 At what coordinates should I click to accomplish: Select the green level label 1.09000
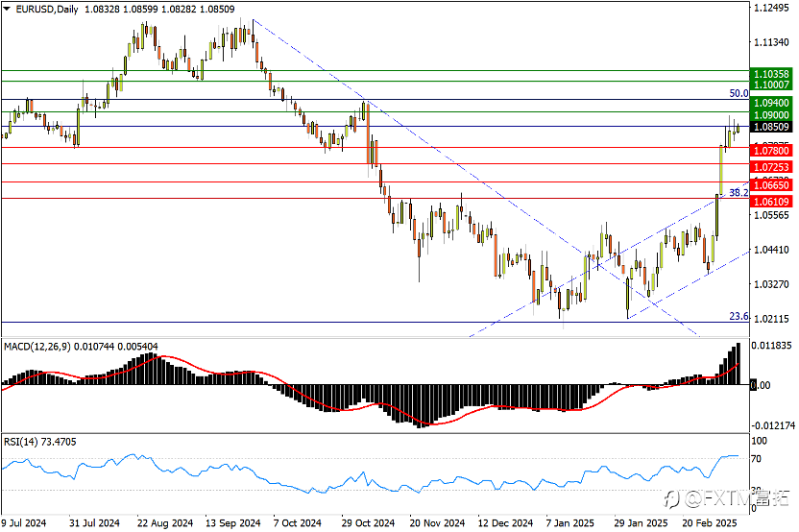(771, 115)
